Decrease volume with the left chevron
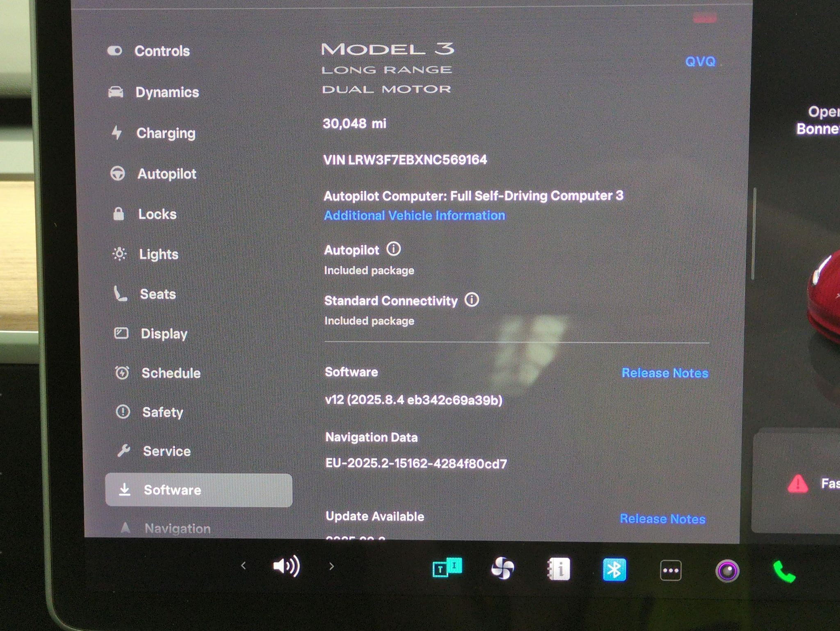 [x=243, y=566]
